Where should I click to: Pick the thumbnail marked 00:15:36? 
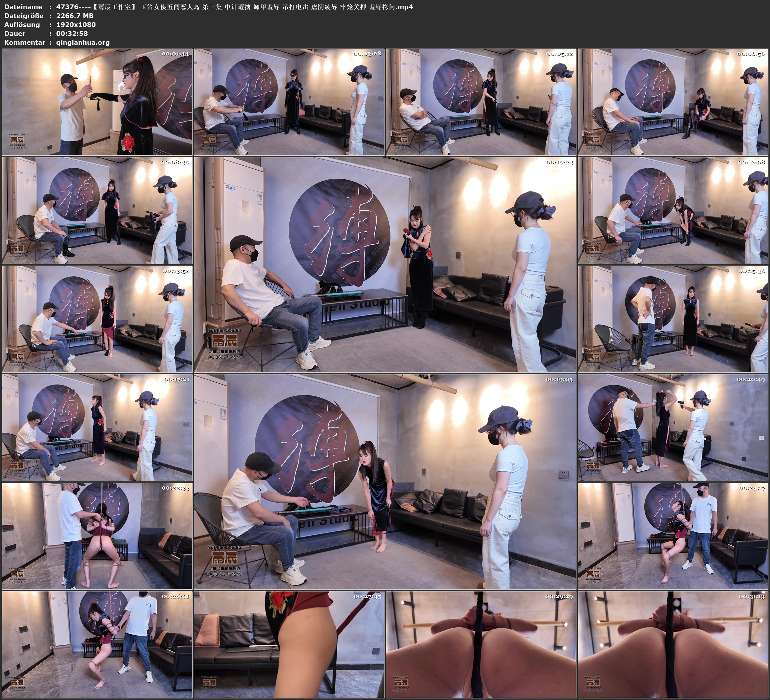click(673, 319)
